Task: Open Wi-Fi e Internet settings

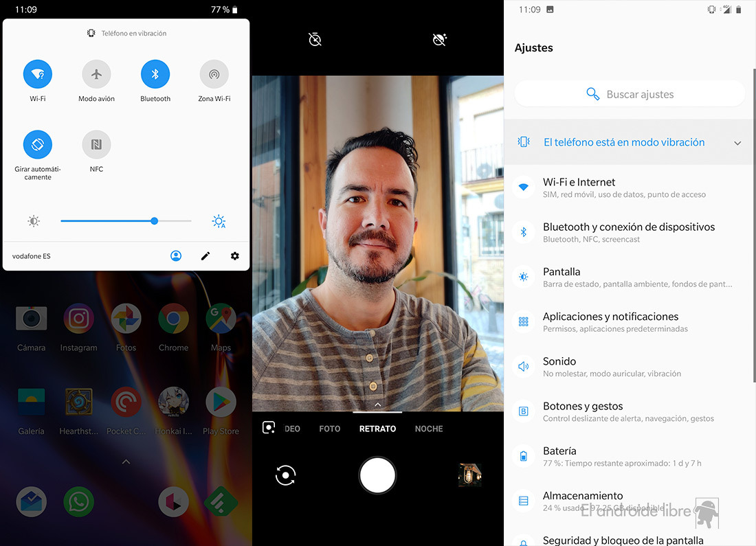Action: point(630,187)
